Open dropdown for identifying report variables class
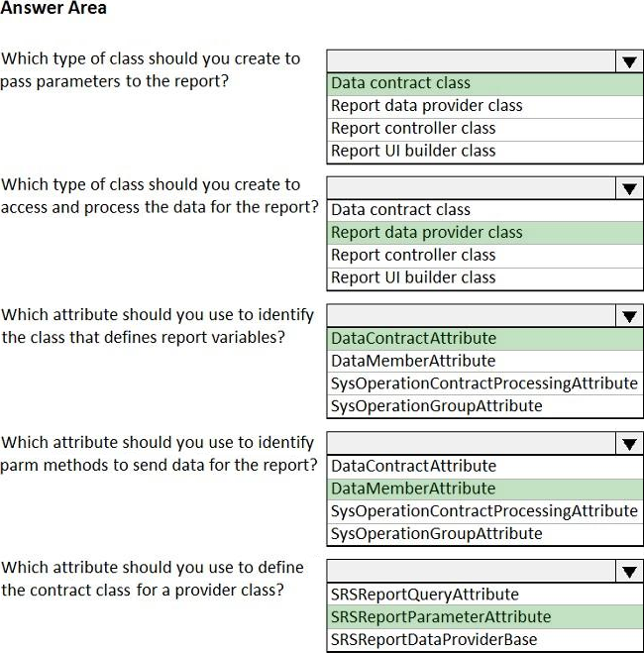 point(628,317)
